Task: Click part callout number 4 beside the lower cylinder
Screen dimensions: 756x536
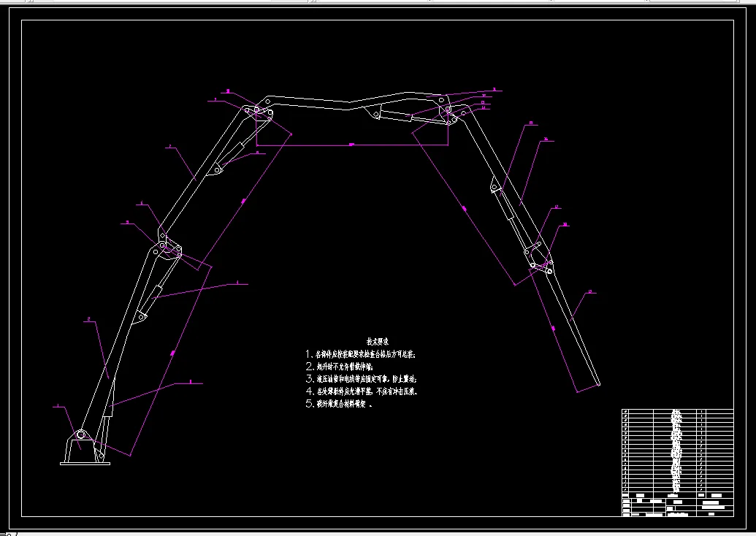Action: click(x=237, y=283)
